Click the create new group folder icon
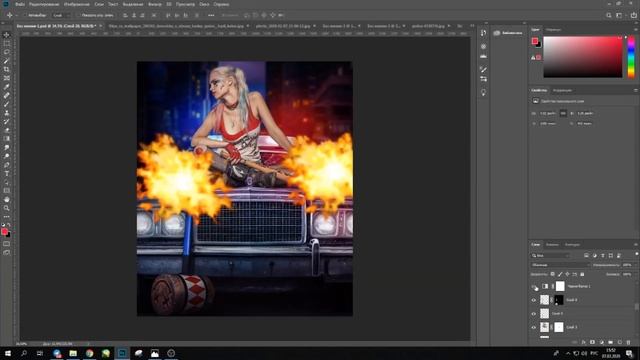The image size is (640, 360). click(x=610, y=342)
